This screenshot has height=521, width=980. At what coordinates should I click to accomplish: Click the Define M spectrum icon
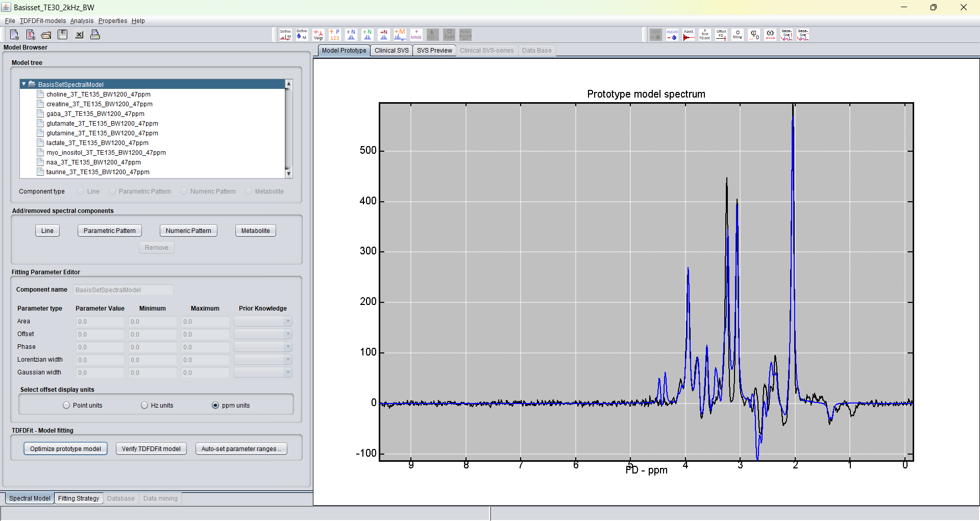[285, 35]
